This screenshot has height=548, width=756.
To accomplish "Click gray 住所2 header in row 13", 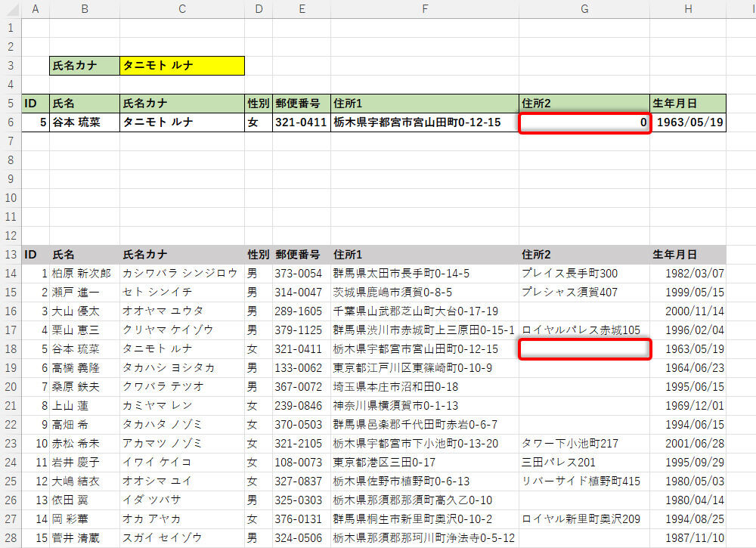I will tap(584, 255).
